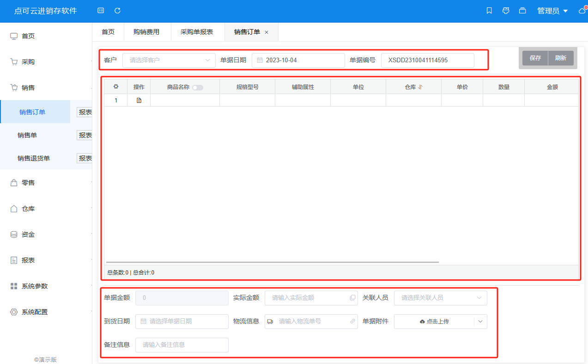Click the bookmark icon in top bar
Viewport: 588px width, 364px height.
tap(489, 11)
